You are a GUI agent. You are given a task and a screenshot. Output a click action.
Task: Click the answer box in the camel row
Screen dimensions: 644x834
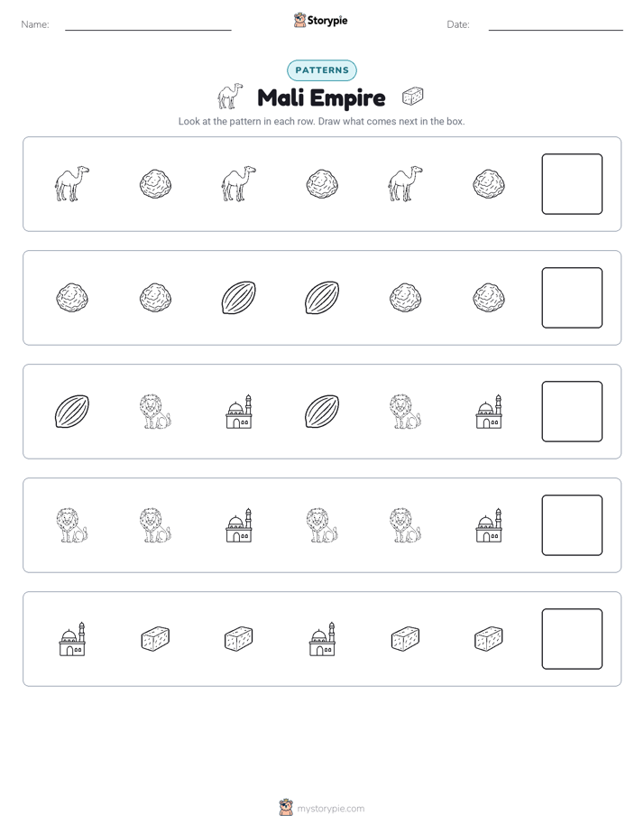[x=572, y=184]
